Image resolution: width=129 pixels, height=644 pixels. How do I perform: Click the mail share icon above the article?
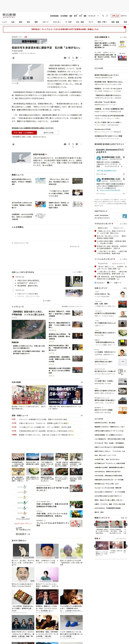point(65,58)
